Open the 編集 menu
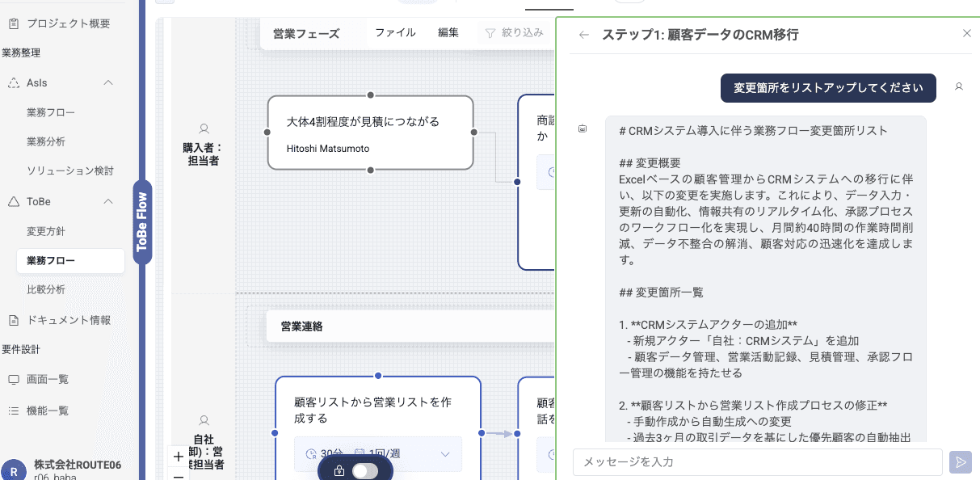 448,33
